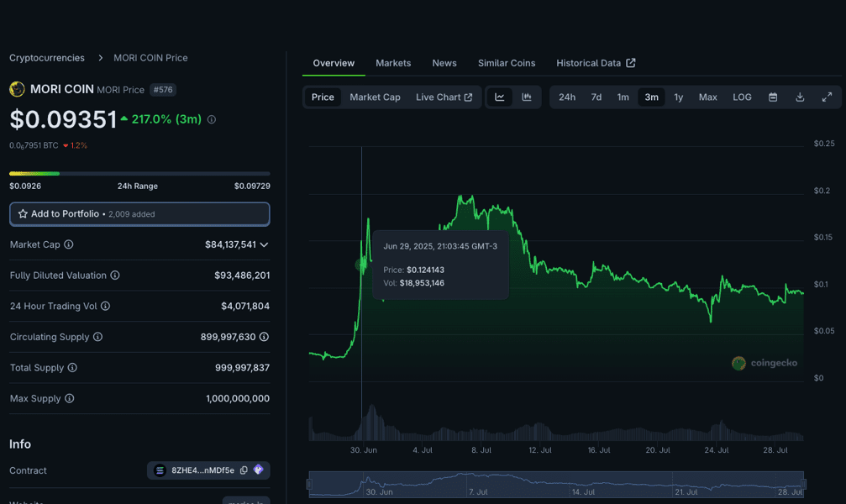Click the Market Cap info icon
Viewport: 846px width, 504px height.
pos(69,244)
